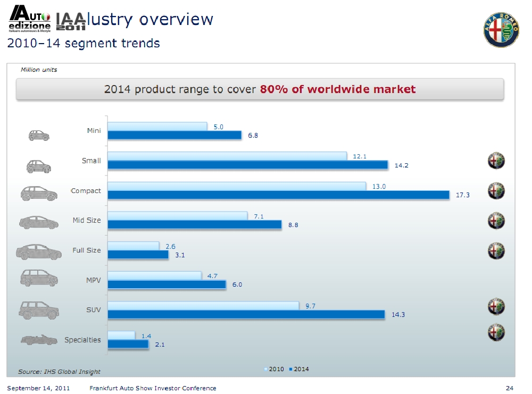The image size is (532, 394).
Task: Click the 2014 legend color swatch
Action: click(x=290, y=369)
